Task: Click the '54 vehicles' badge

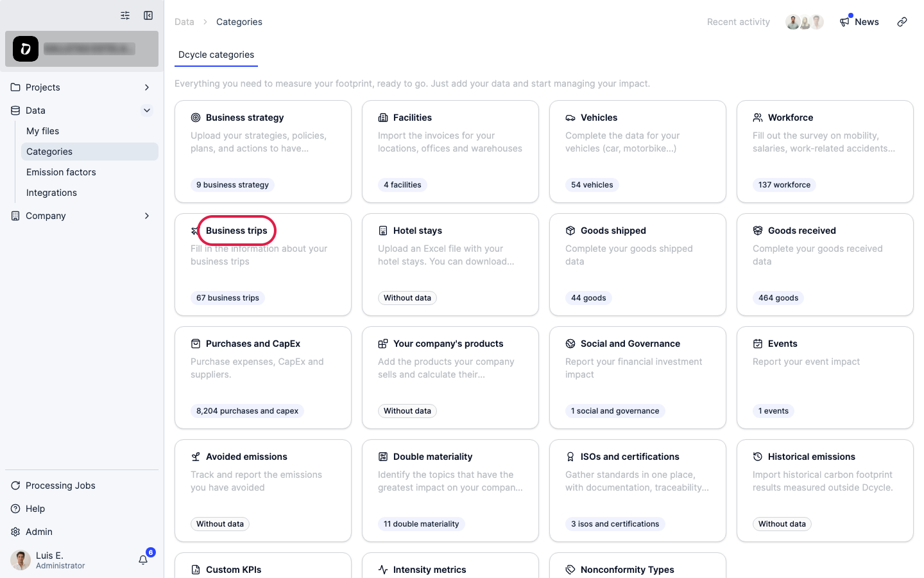Action: [592, 185]
